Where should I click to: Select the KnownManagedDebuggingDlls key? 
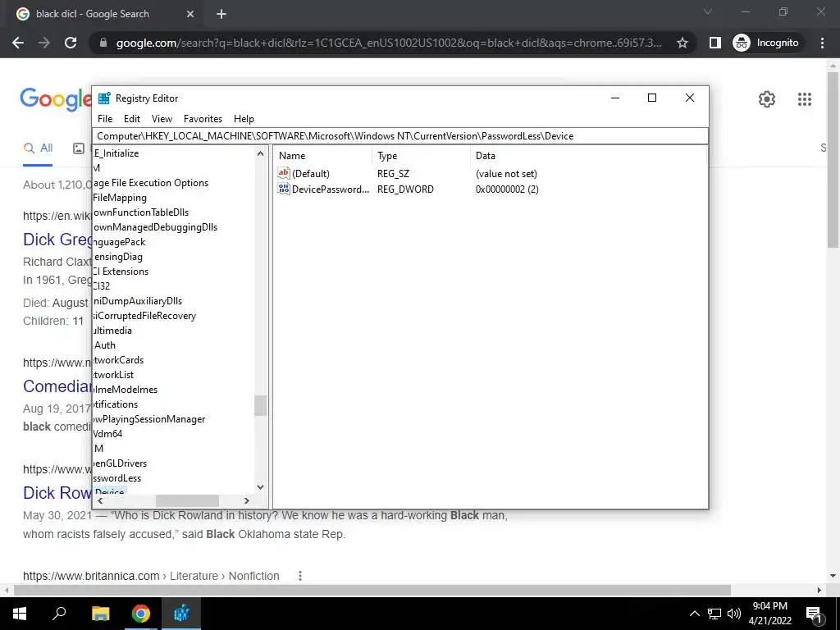click(x=155, y=227)
